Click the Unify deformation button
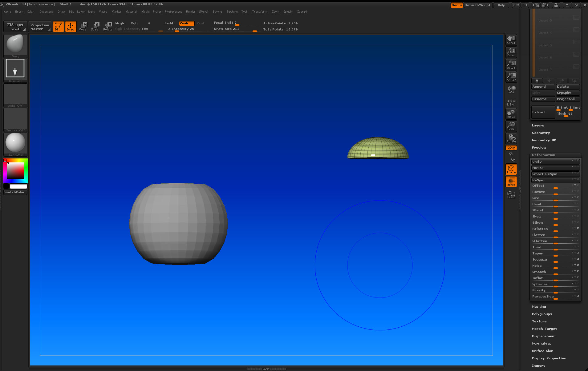Viewport: 588px width, 371px height. (x=554, y=161)
